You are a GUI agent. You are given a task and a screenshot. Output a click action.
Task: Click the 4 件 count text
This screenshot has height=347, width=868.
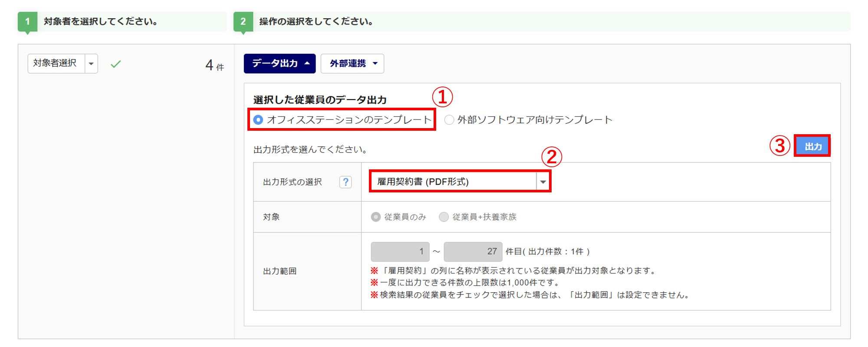click(215, 65)
